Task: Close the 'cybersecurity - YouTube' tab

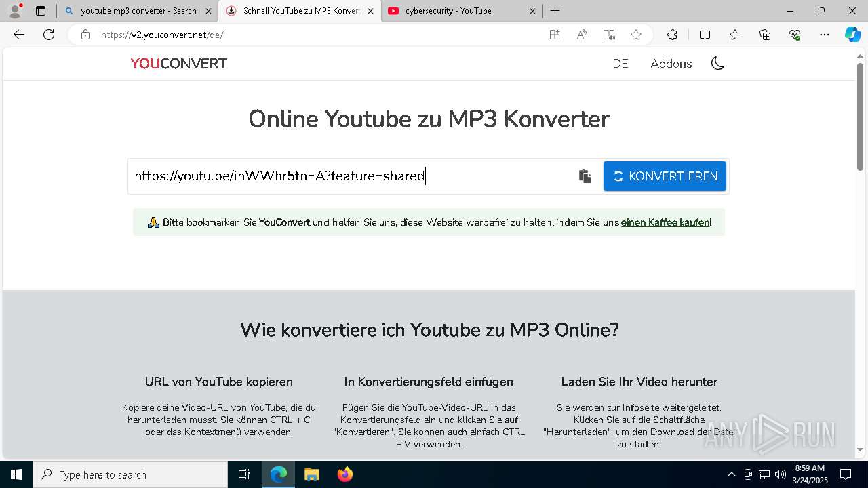Action: point(532,11)
